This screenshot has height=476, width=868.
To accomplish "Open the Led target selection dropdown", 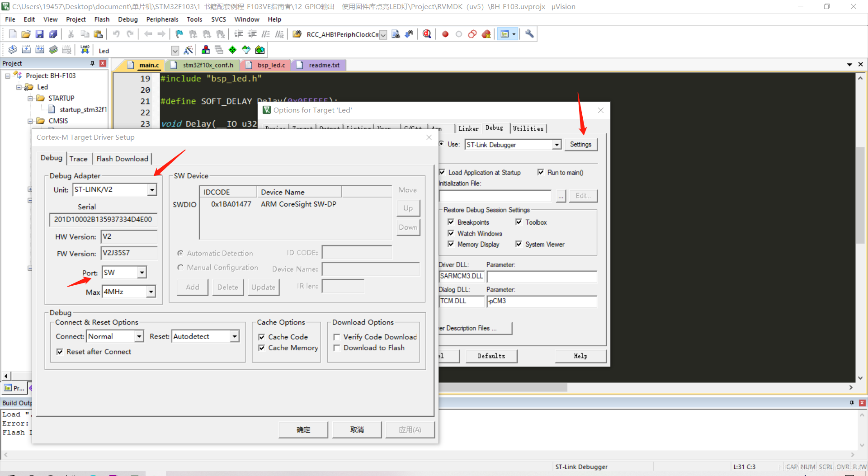I will (175, 51).
